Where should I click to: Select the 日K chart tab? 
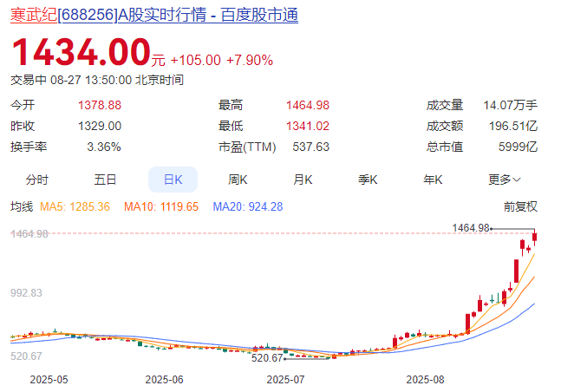click(x=173, y=180)
